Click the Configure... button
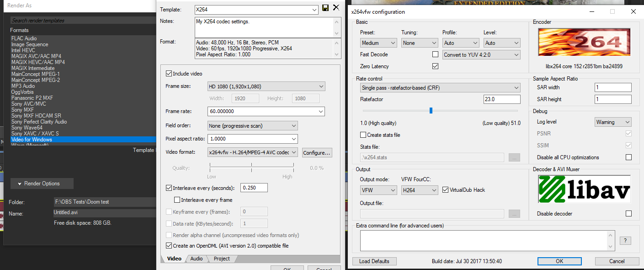This screenshot has height=270, width=644. [316, 152]
